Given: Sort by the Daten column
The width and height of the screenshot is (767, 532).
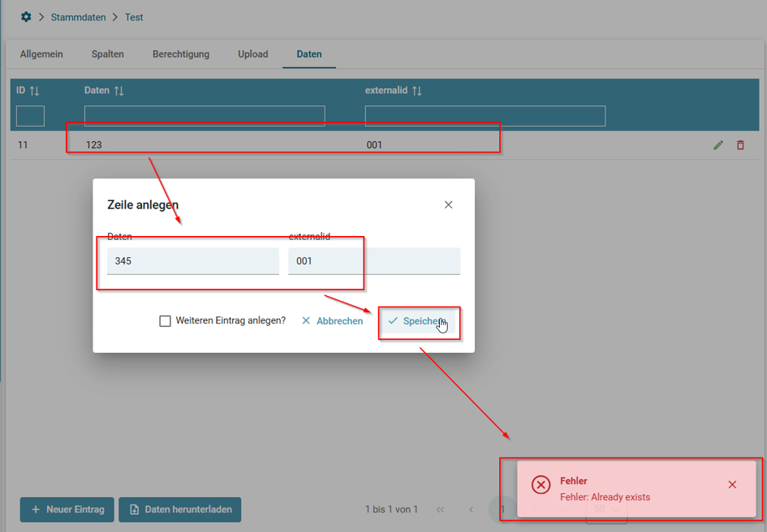Looking at the screenshot, I should coord(118,91).
